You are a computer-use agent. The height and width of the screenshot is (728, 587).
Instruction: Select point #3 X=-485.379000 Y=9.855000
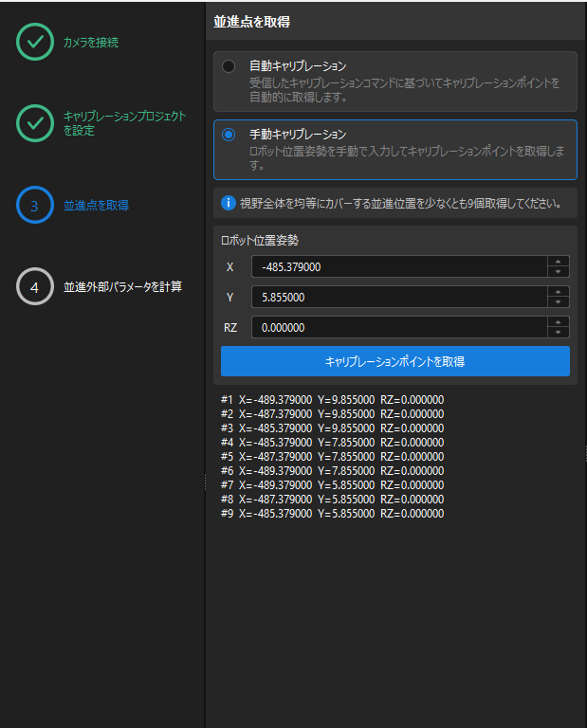(333, 428)
